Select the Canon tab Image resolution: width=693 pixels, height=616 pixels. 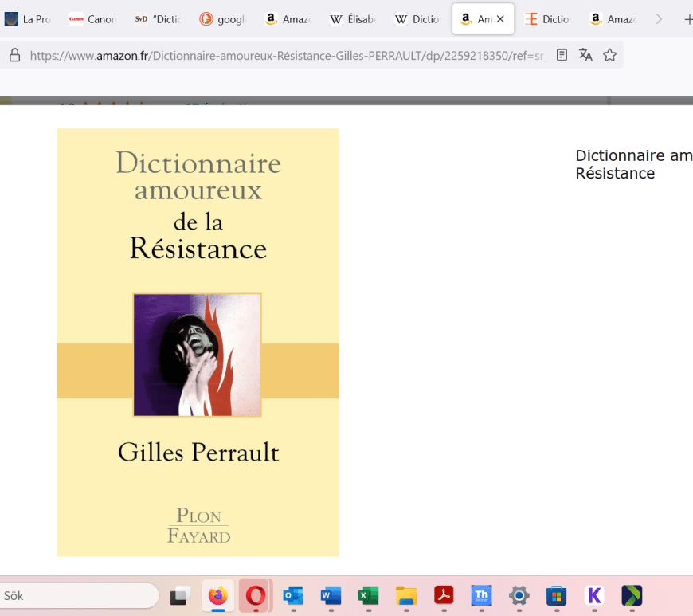pyautogui.click(x=92, y=19)
